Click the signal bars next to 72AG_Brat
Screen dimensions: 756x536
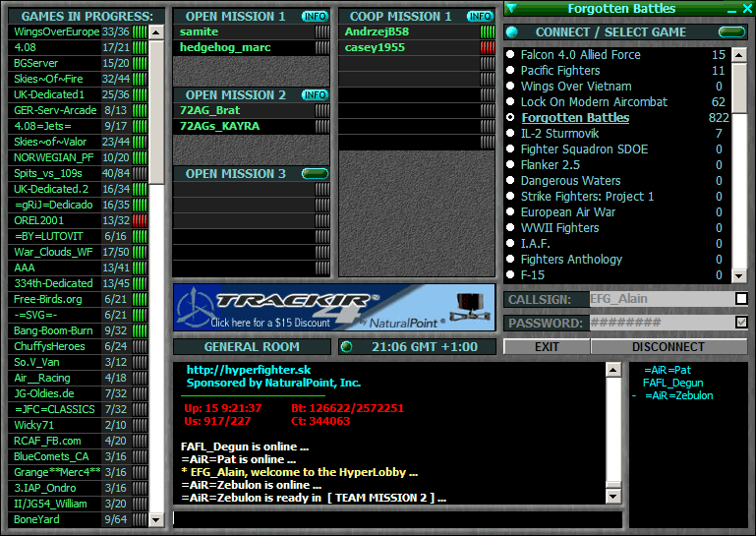click(x=322, y=110)
